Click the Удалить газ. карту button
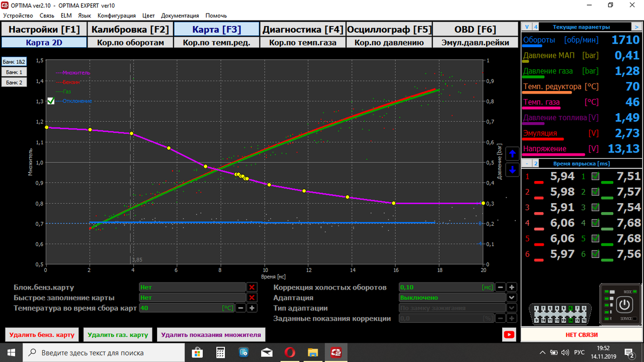The width and height of the screenshot is (644, 362). tap(118, 334)
